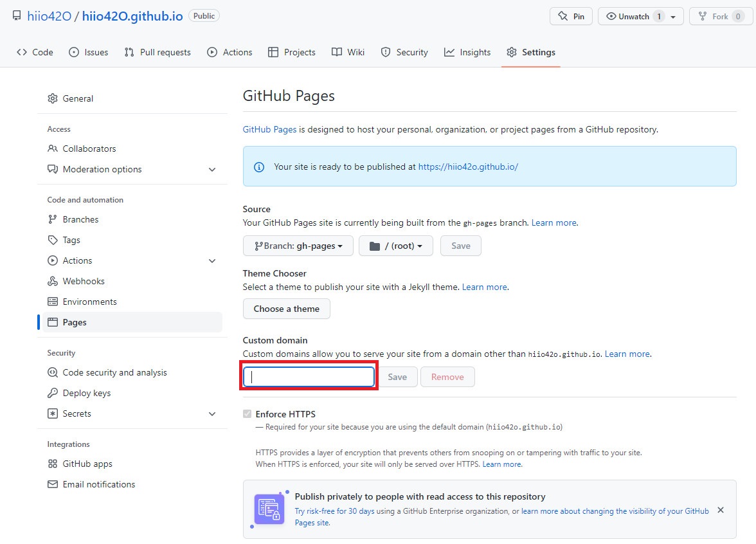This screenshot has width=756, height=544.
Task: Click the hiio42O.github.io repository name link
Action: tap(132, 17)
